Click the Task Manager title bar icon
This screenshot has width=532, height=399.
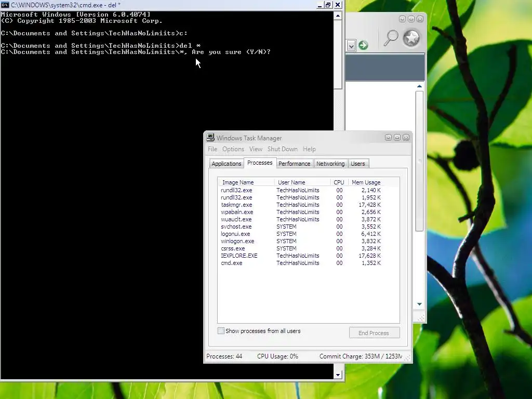(x=210, y=137)
